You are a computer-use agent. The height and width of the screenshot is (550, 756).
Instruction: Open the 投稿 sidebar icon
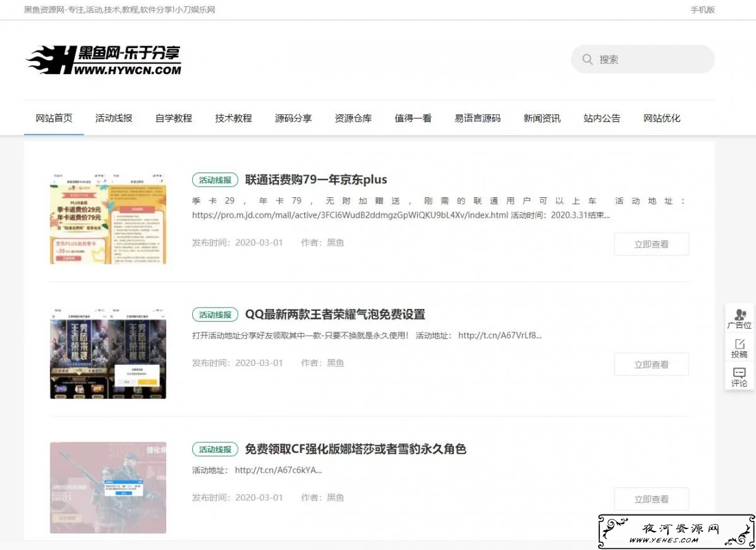(739, 349)
